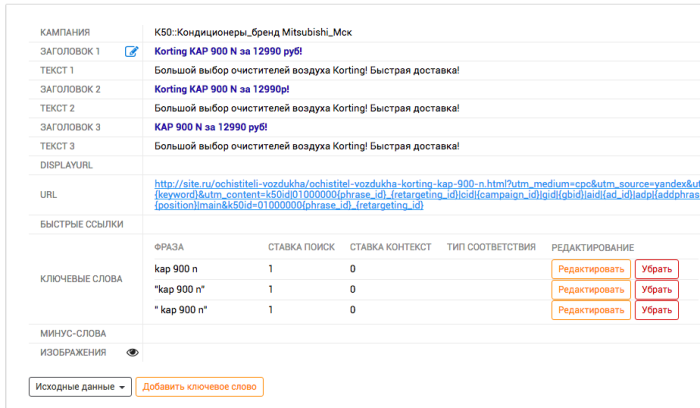This screenshot has height=408, width=700.
Task: Click the Ставка поиск column header
Action: tap(301, 247)
